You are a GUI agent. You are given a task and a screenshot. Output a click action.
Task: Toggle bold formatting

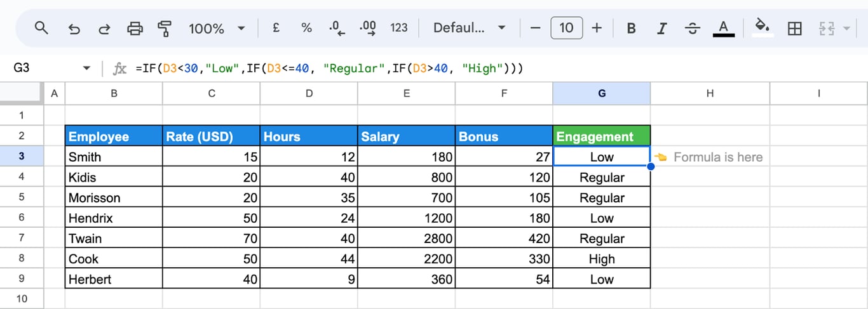(632, 29)
